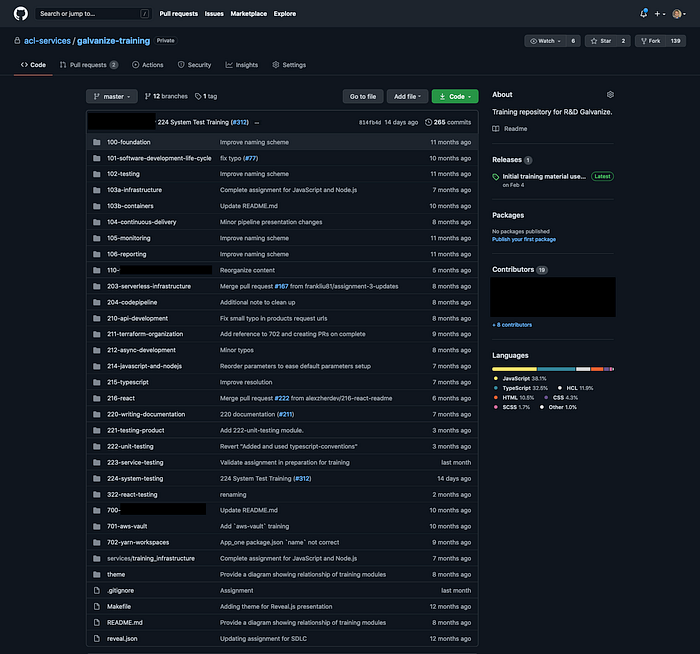The width and height of the screenshot is (700, 654).
Task: Open Explore in top navigation
Action: [285, 14]
